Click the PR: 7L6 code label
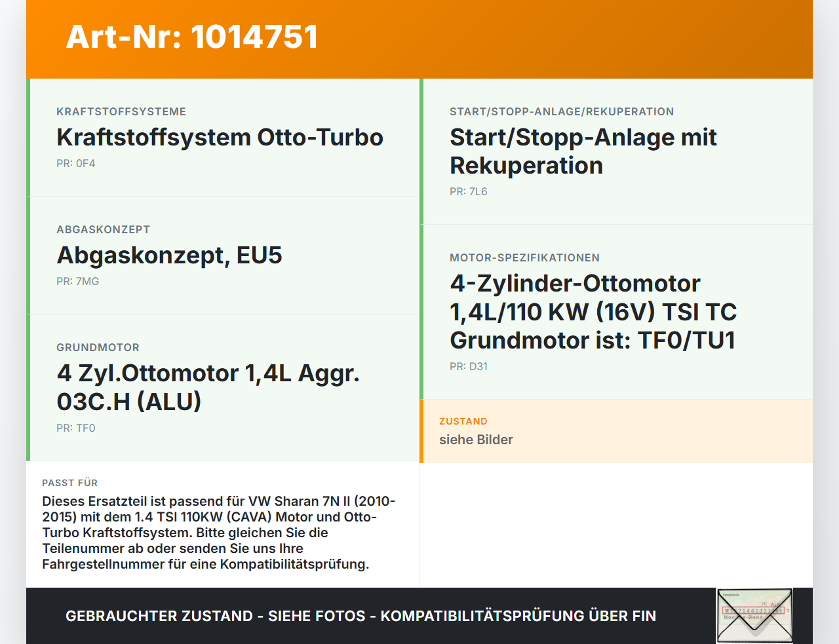Screen dimensions: 839x644 (x=469, y=191)
